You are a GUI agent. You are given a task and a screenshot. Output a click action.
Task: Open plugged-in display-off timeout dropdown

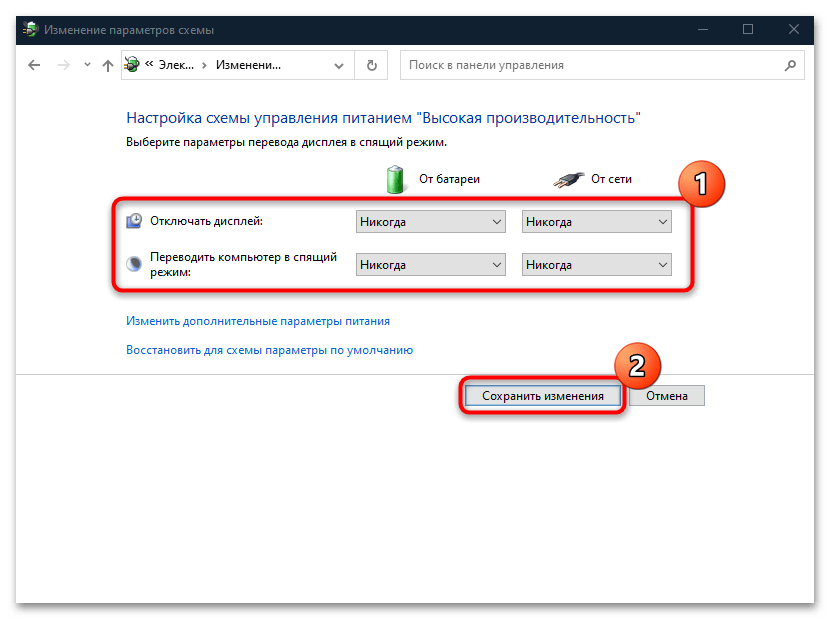click(x=597, y=222)
